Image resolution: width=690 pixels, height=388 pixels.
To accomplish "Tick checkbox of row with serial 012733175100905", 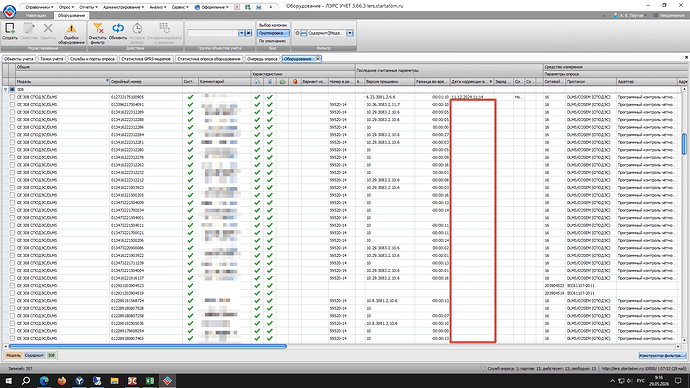I will tap(12, 97).
